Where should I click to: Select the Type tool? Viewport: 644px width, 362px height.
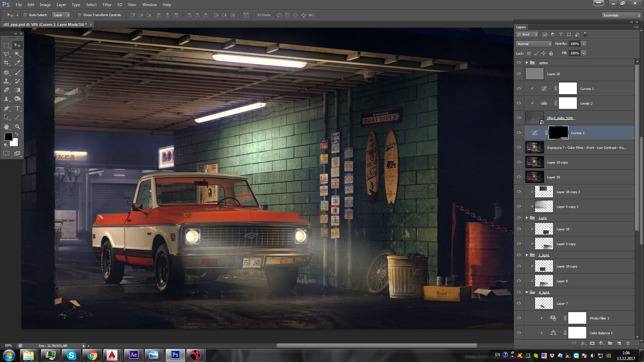click(17, 108)
